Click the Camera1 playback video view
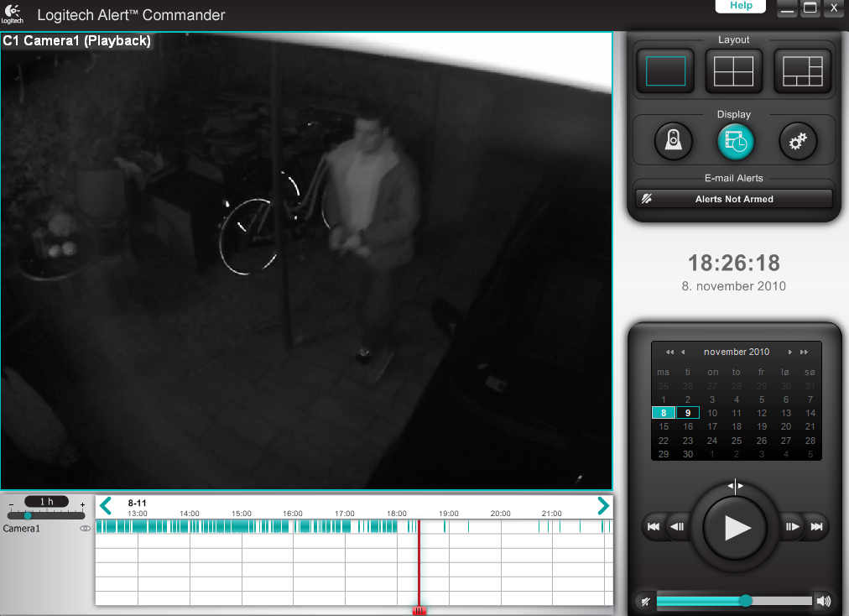 [x=306, y=261]
